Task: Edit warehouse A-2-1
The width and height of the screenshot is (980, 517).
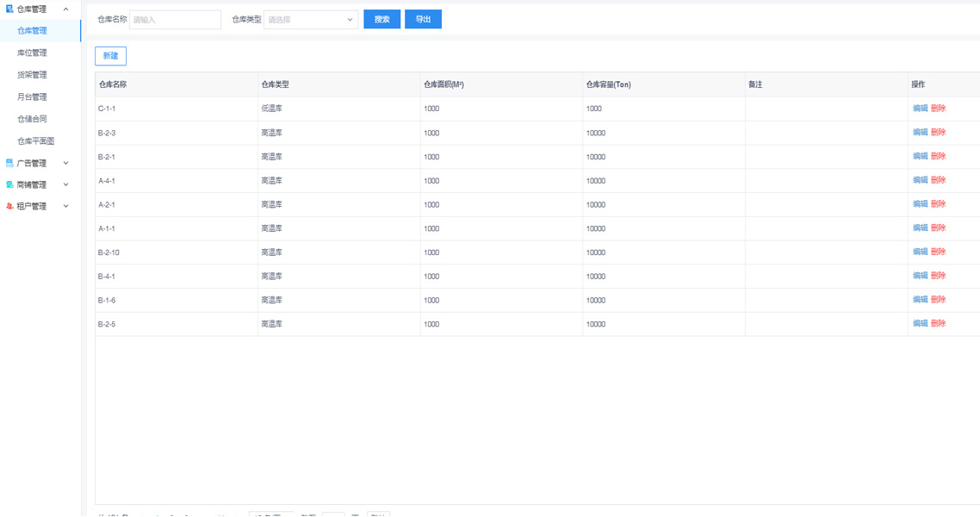Action: [x=920, y=204]
